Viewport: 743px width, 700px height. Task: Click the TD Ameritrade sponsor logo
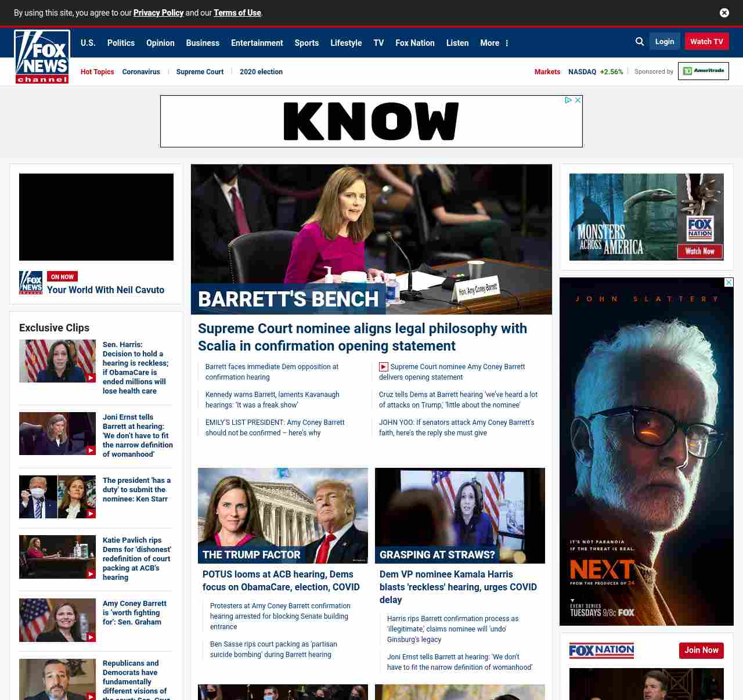coord(703,71)
